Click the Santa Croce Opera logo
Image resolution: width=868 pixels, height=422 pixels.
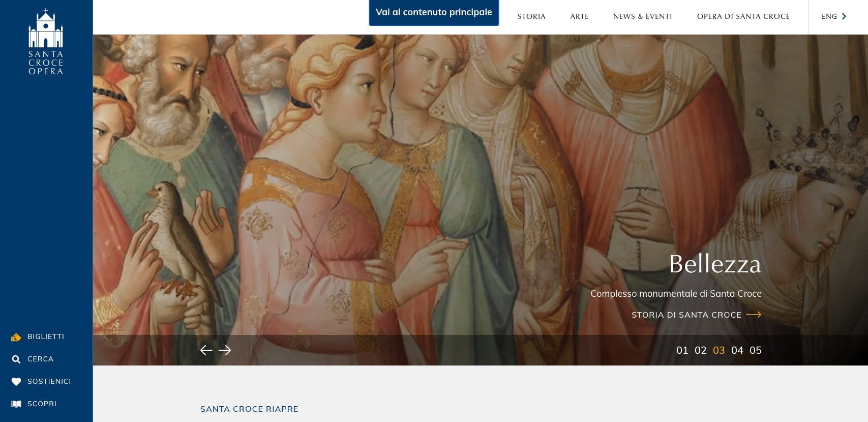46,42
